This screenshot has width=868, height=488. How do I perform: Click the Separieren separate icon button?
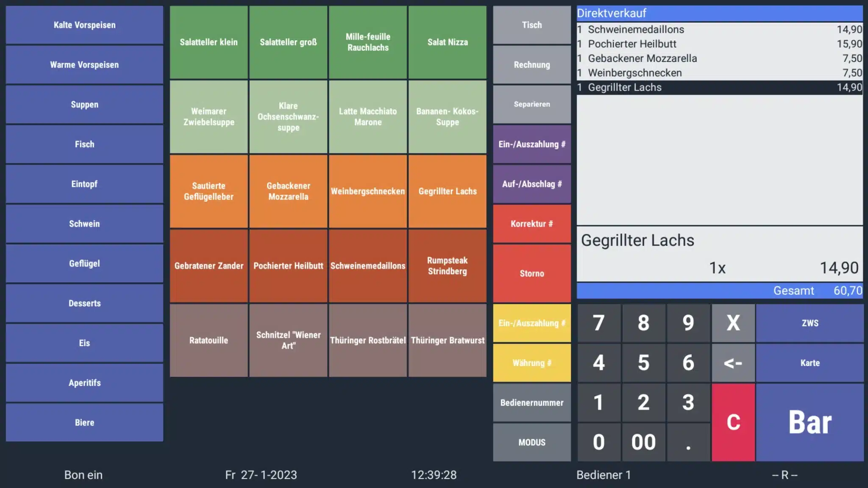click(531, 104)
